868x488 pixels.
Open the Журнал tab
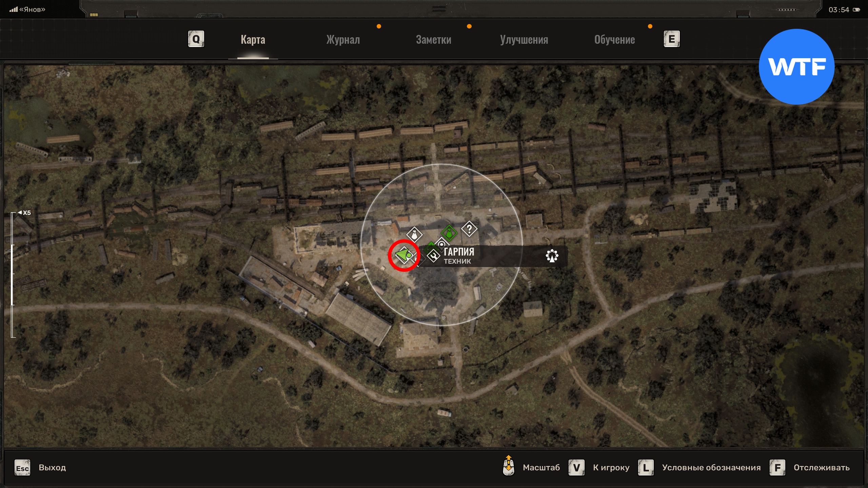[343, 40]
